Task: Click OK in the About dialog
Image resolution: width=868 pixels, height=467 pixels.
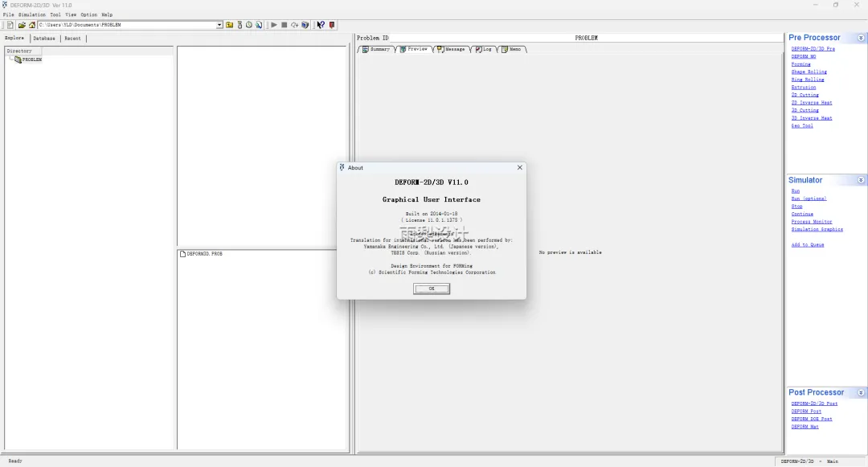Action: [432, 289]
